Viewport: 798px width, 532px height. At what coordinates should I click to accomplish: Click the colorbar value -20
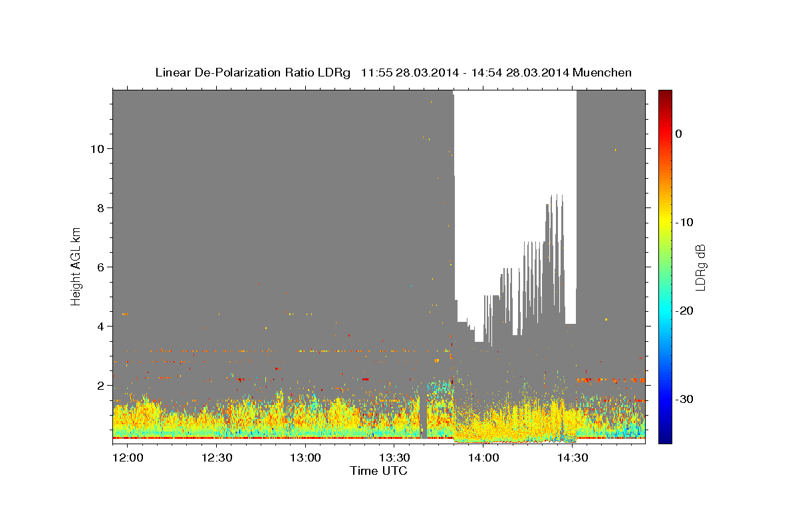(685, 311)
